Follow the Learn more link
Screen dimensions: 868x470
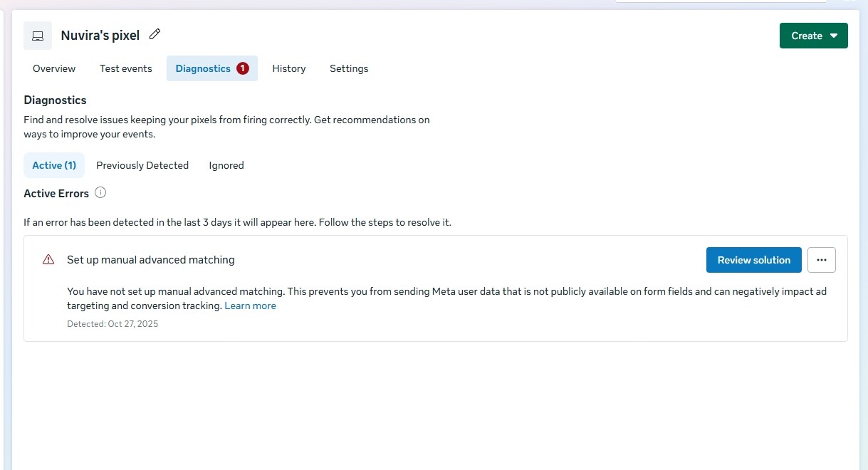point(250,305)
